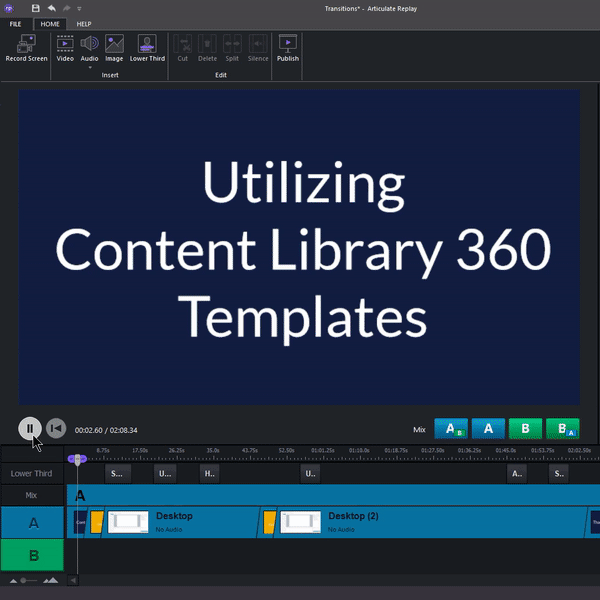Select the first 'S...' lower third marker

[x=118, y=474]
